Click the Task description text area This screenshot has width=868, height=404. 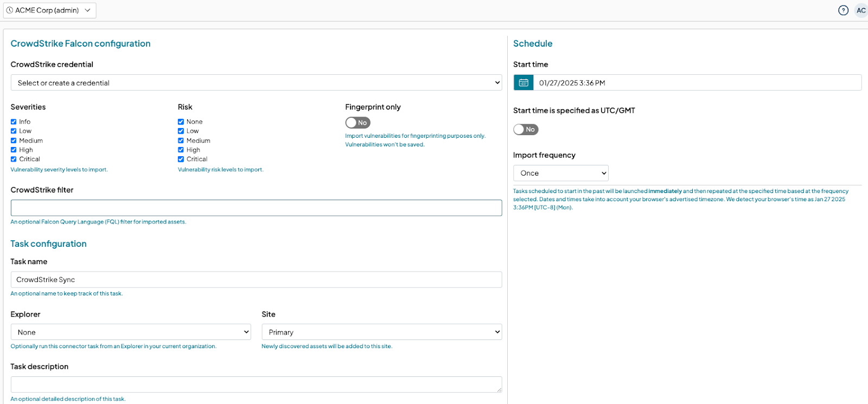coord(256,384)
